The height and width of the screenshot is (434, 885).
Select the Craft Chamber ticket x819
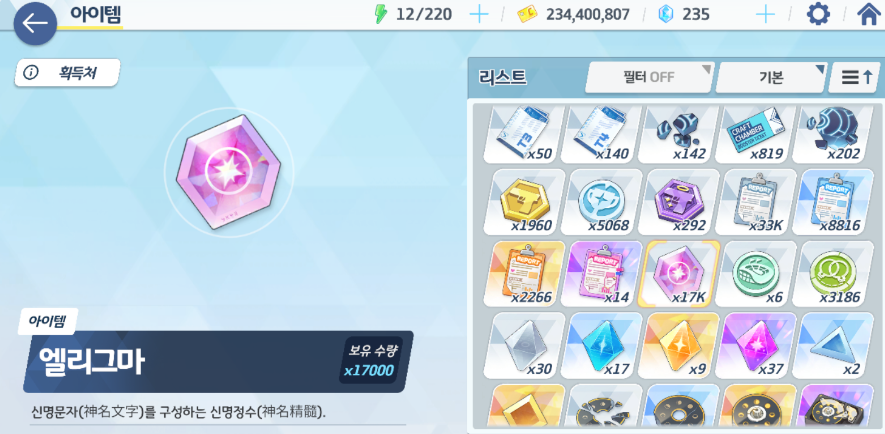(756, 135)
